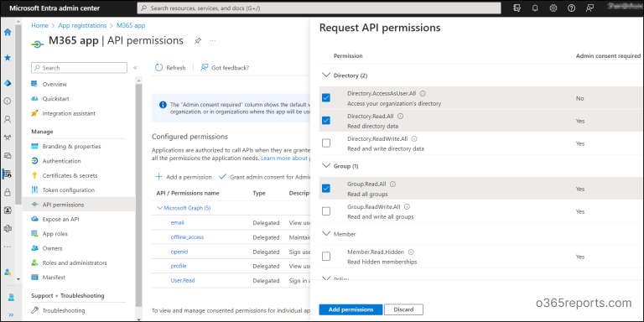
Task: Open the left rail ellipsis for more services
Action: (x=8, y=247)
